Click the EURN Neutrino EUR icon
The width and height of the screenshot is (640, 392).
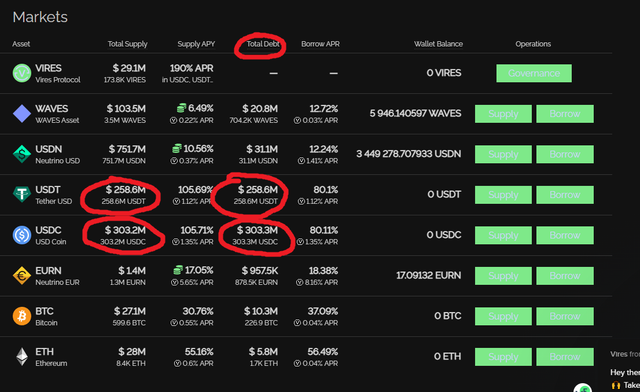(x=22, y=276)
